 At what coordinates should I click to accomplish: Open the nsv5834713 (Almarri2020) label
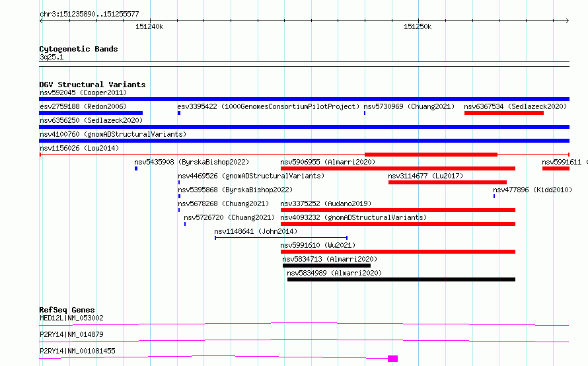point(330,259)
